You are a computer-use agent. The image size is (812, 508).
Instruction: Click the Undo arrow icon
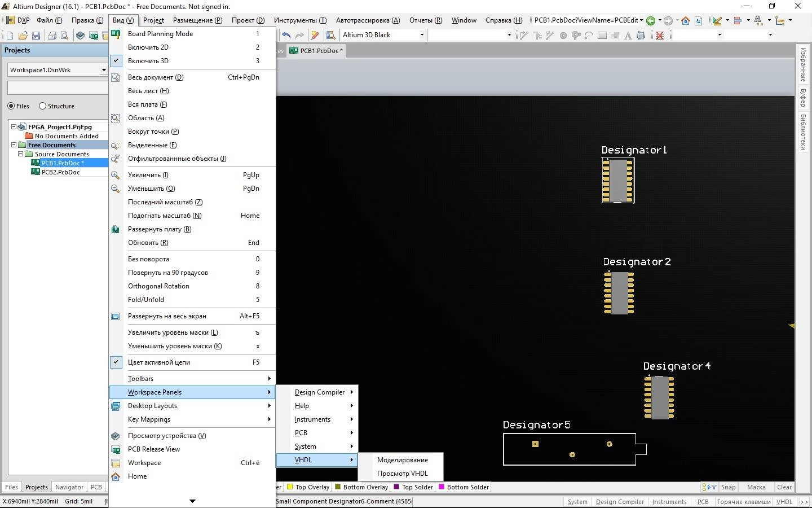286,35
